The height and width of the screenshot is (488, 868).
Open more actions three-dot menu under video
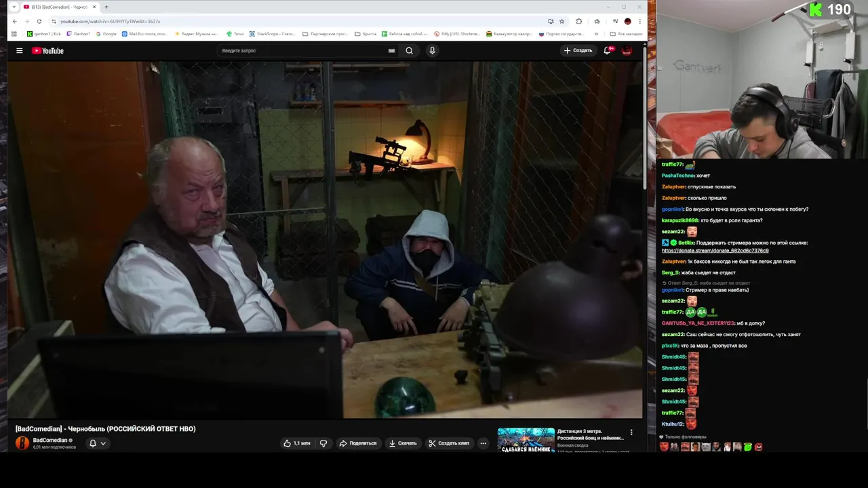pos(483,443)
